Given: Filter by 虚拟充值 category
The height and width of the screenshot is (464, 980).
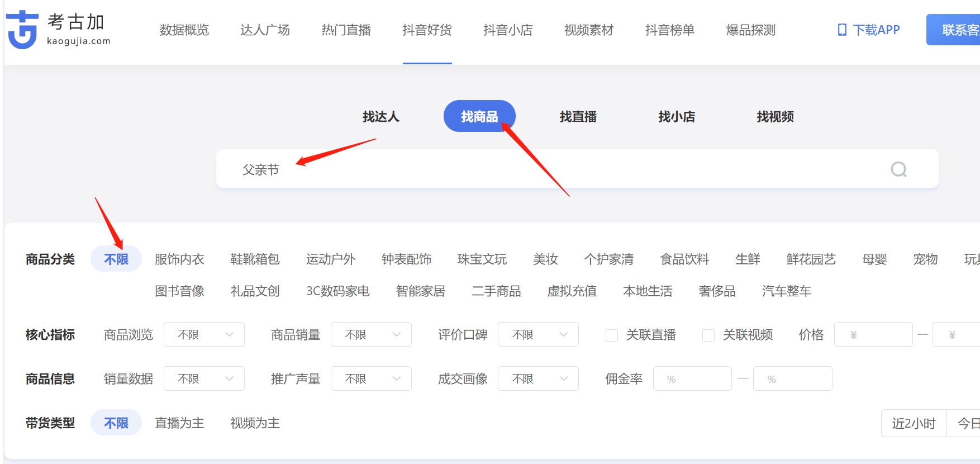Looking at the screenshot, I should coord(572,291).
